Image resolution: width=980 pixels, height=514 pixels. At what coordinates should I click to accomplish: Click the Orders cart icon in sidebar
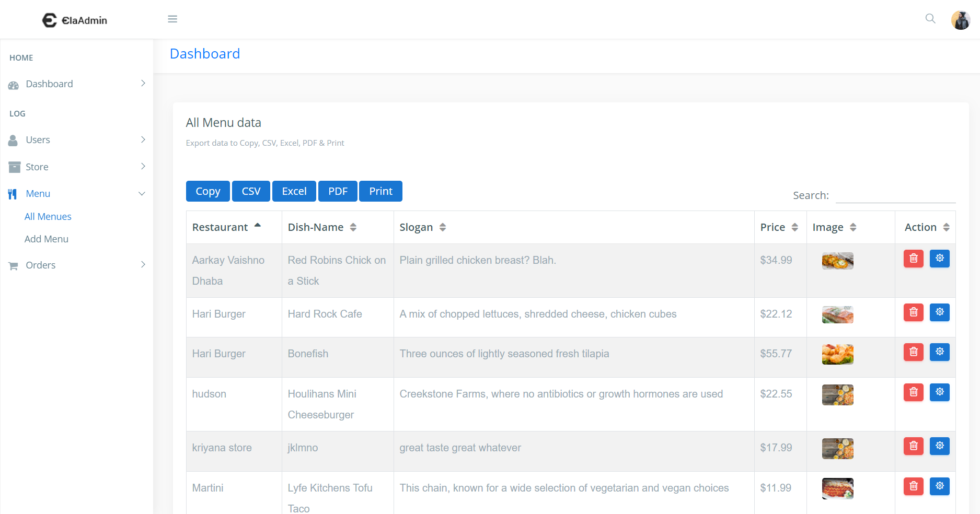(14, 266)
